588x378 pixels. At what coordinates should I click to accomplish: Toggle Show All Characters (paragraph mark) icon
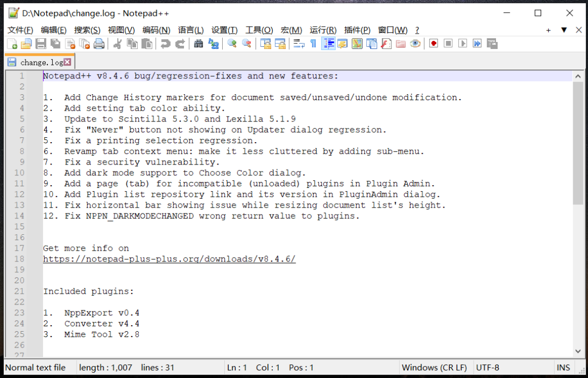(314, 43)
